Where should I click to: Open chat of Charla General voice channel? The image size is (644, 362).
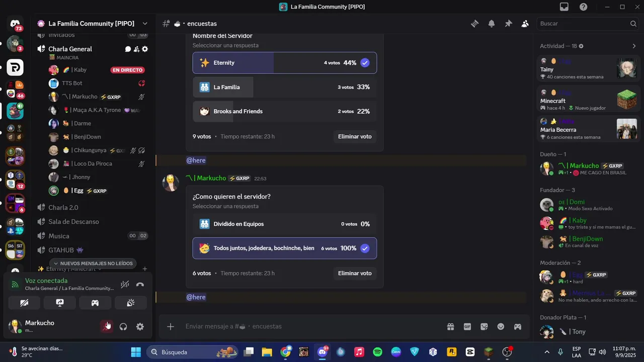click(x=128, y=49)
